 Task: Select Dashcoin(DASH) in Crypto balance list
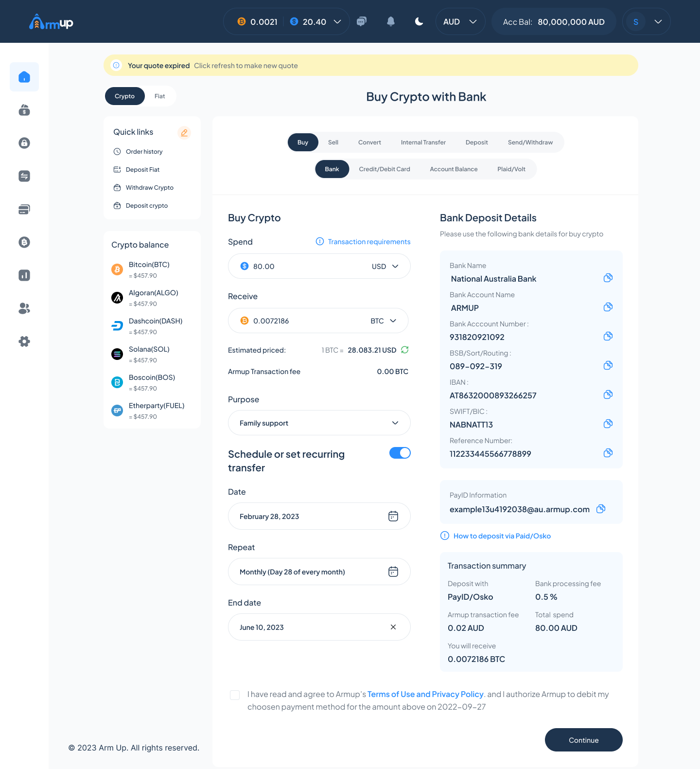pos(152,326)
